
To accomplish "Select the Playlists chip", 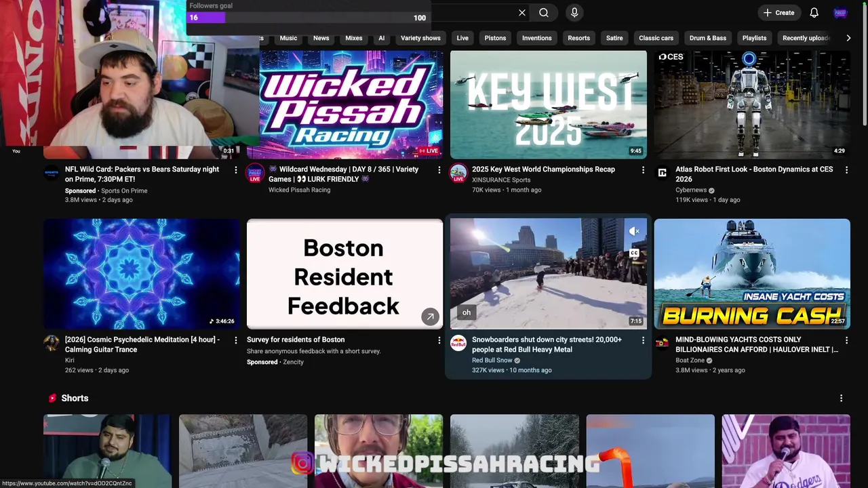I will [x=754, y=38].
